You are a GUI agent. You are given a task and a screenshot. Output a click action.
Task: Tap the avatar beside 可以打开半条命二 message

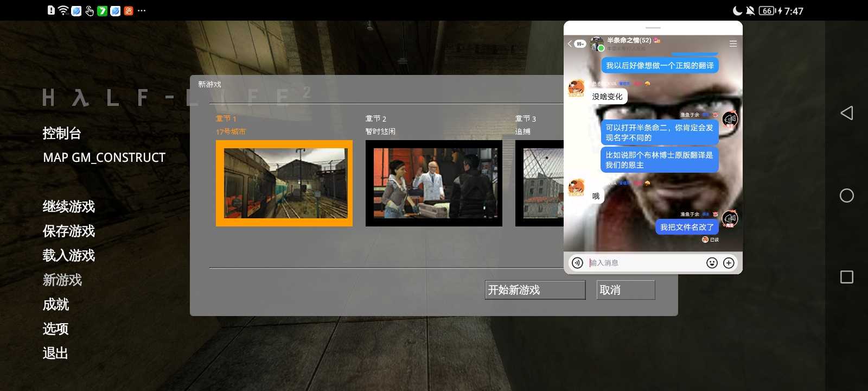730,119
